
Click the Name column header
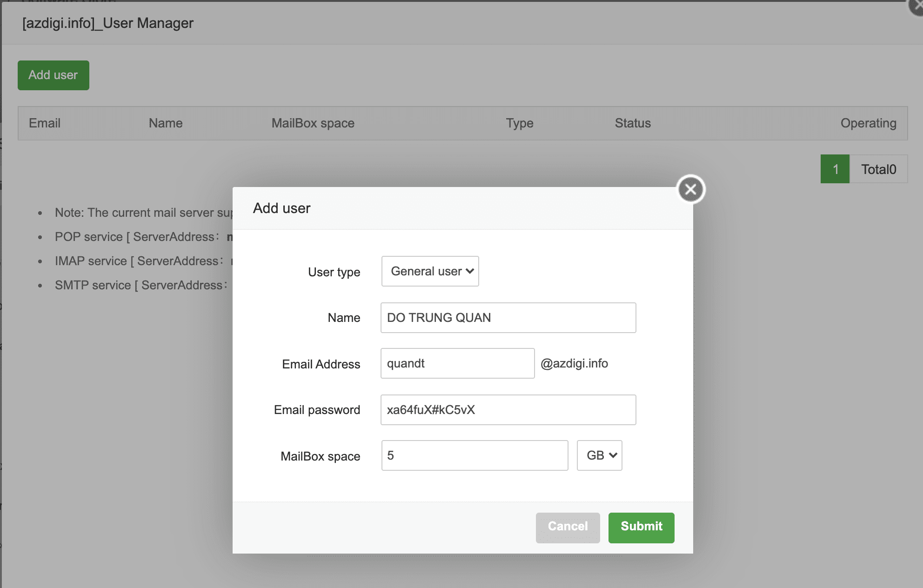tap(166, 123)
